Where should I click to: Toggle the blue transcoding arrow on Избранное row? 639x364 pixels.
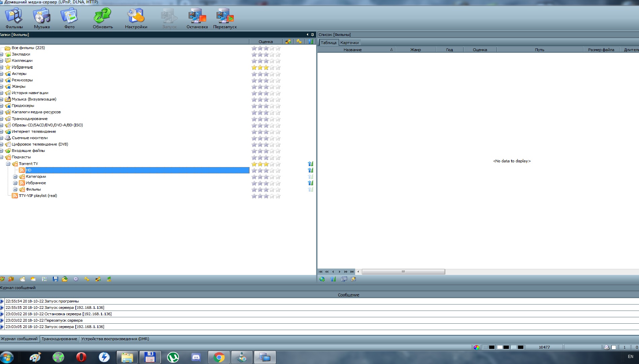pos(310,183)
